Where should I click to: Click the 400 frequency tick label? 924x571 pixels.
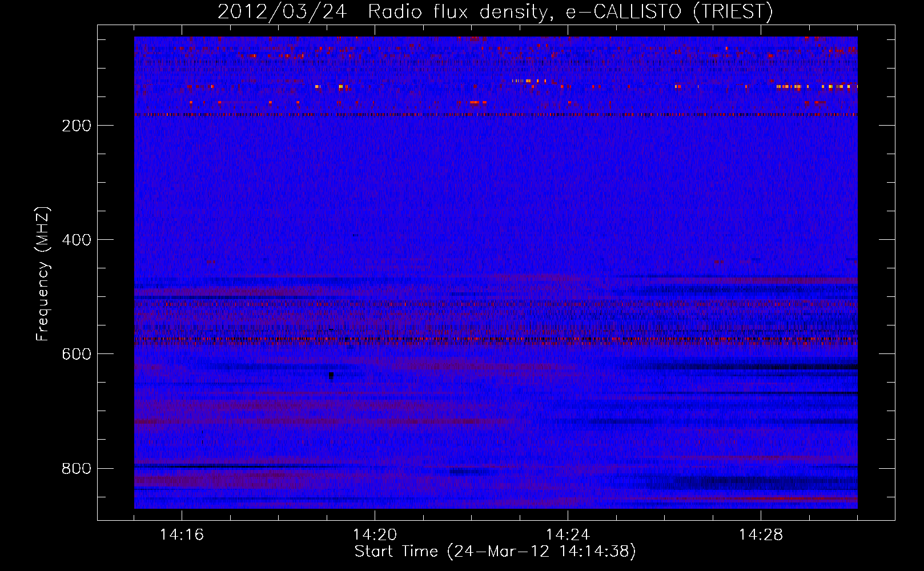[77, 240]
